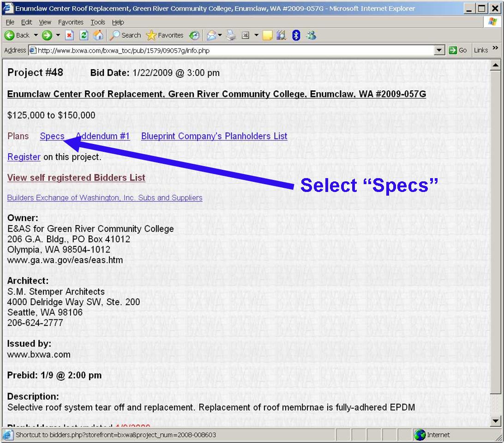Open the Addendum #1 link
Viewport: 504px width, 443px height.
pyautogui.click(x=103, y=136)
